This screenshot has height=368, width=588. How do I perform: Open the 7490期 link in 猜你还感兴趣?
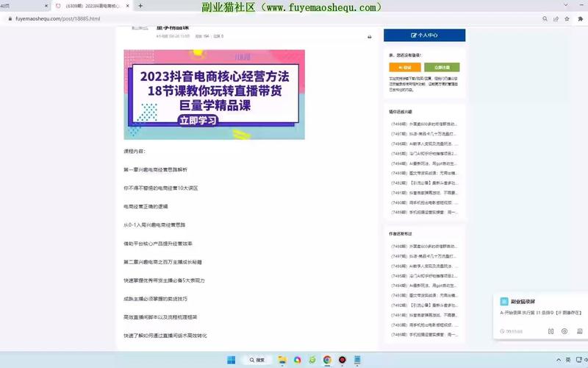(x=424, y=202)
